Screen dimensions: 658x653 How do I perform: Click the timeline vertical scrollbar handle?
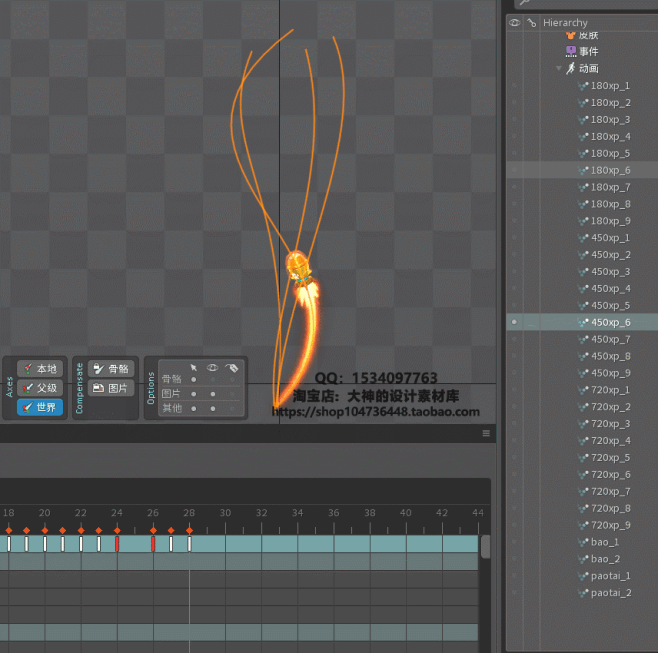click(x=486, y=546)
